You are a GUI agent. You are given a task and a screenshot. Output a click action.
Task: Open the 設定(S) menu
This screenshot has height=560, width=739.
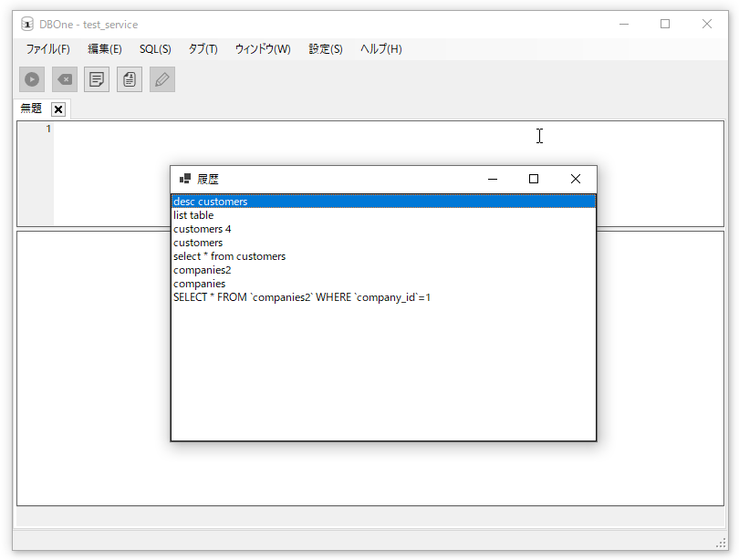tap(326, 49)
